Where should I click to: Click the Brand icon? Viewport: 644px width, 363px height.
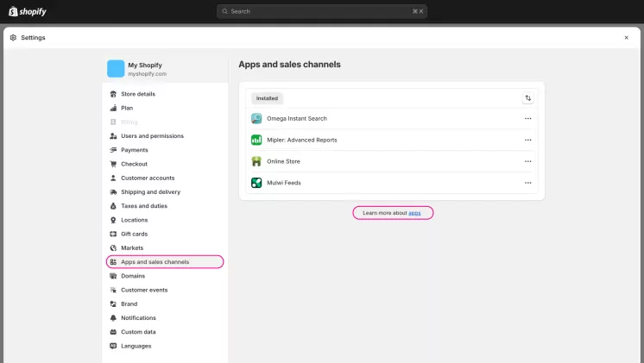click(x=113, y=304)
